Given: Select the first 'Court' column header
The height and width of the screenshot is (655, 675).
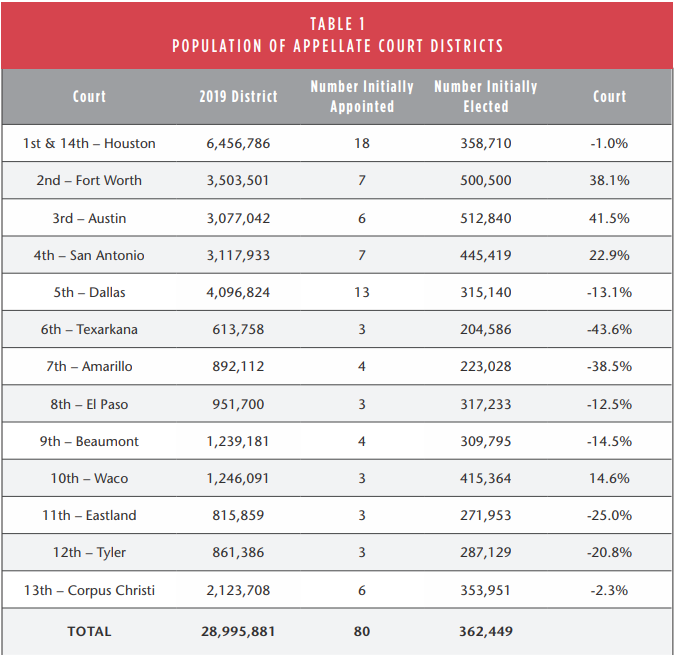Looking at the screenshot, I should pyautogui.click(x=89, y=97).
